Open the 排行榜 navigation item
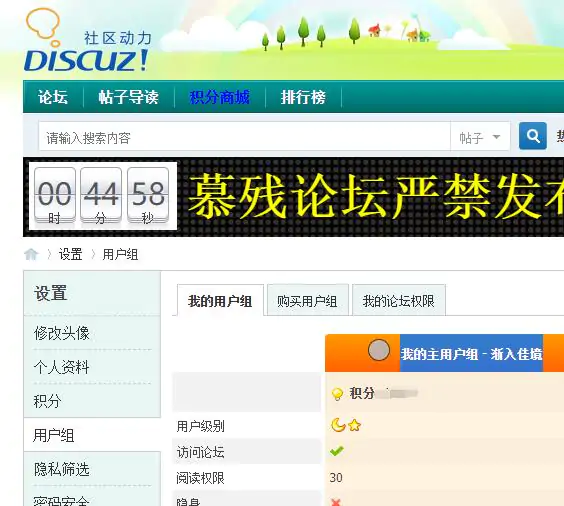Screen dimensions: 564x506 [x=303, y=97]
